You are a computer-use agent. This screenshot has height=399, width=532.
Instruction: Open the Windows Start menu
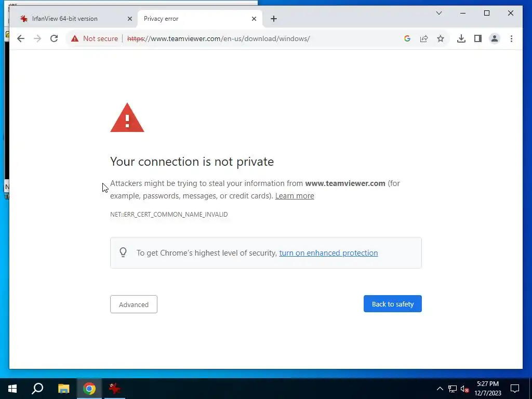pyautogui.click(x=12, y=389)
